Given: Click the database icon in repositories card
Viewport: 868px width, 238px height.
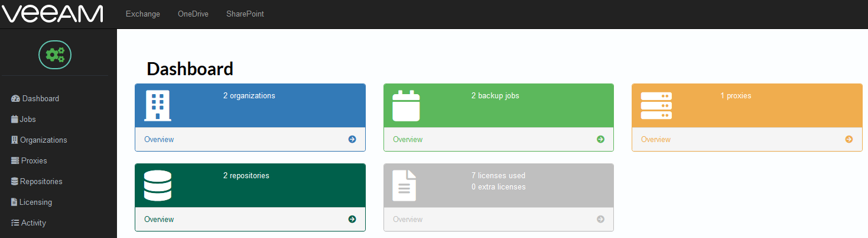Looking at the screenshot, I should pyautogui.click(x=158, y=186).
